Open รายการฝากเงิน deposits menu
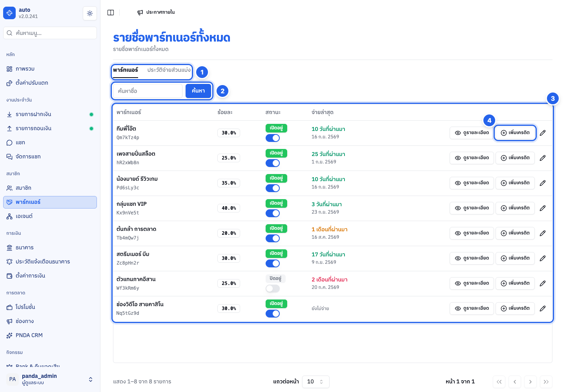Viewport: 565px width, 392px height. point(50,114)
